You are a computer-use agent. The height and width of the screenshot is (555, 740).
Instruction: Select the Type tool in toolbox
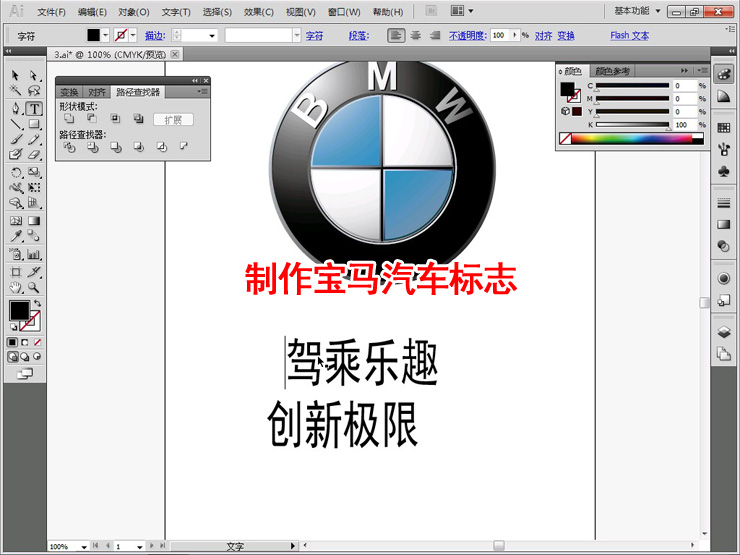pyautogui.click(x=34, y=108)
